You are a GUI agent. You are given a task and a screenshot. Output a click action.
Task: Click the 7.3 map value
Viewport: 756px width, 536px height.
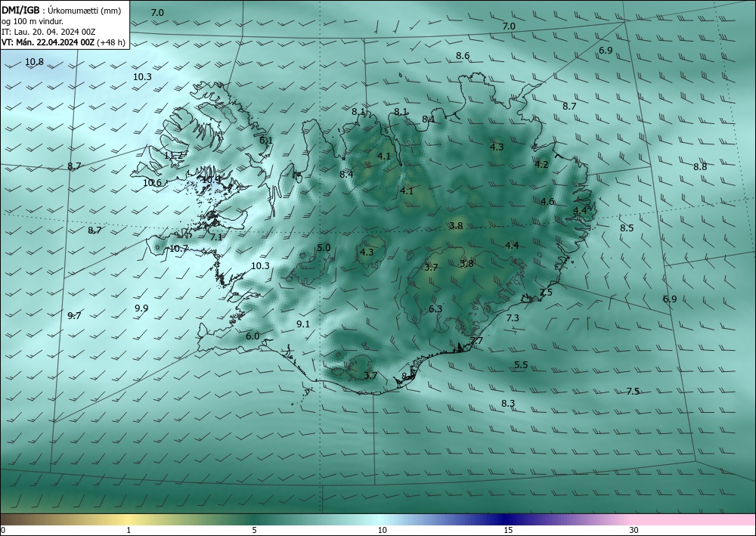tap(513, 318)
